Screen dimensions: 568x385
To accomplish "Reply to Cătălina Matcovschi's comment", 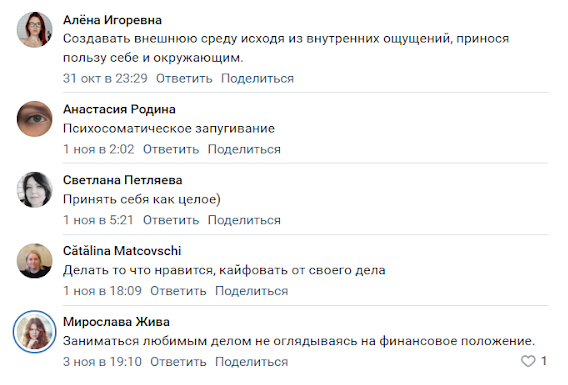I will pyautogui.click(x=178, y=291).
